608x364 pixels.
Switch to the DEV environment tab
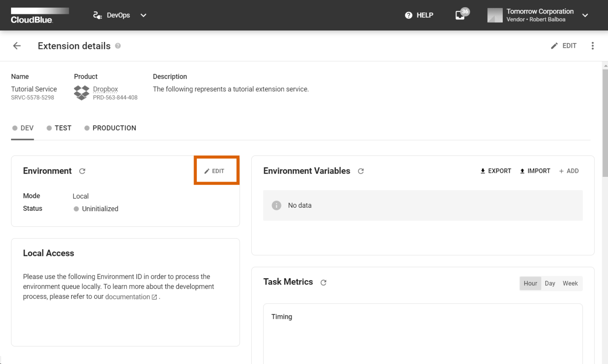click(x=23, y=128)
